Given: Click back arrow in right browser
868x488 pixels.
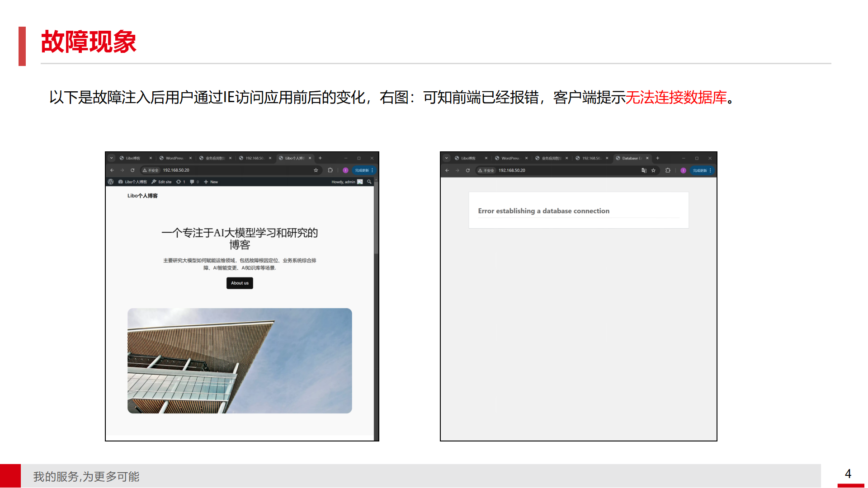Looking at the screenshot, I should [447, 170].
